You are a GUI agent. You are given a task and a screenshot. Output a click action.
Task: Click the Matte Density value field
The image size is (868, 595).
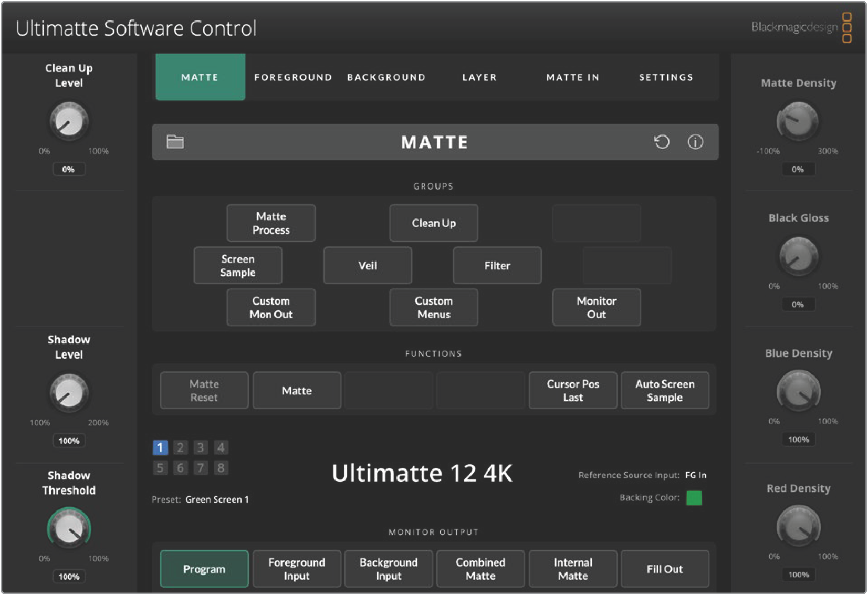coord(798,169)
